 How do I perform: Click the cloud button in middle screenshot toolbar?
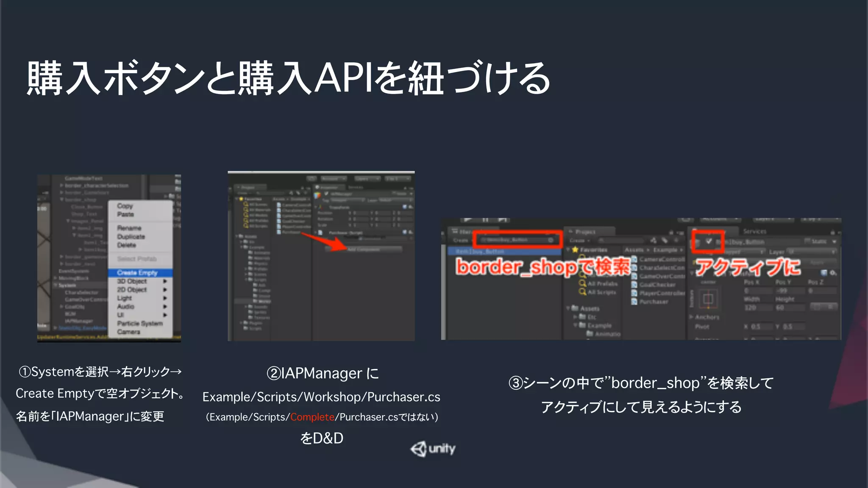pyautogui.click(x=312, y=178)
